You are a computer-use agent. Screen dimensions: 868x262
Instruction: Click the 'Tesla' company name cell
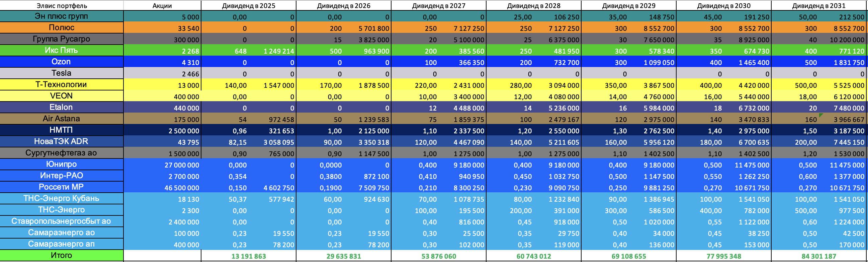coord(61,73)
